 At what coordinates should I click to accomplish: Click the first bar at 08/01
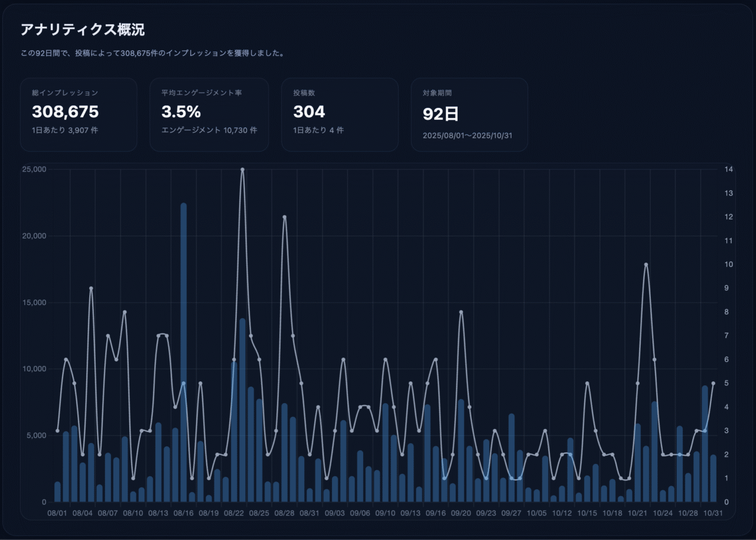pos(57,492)
